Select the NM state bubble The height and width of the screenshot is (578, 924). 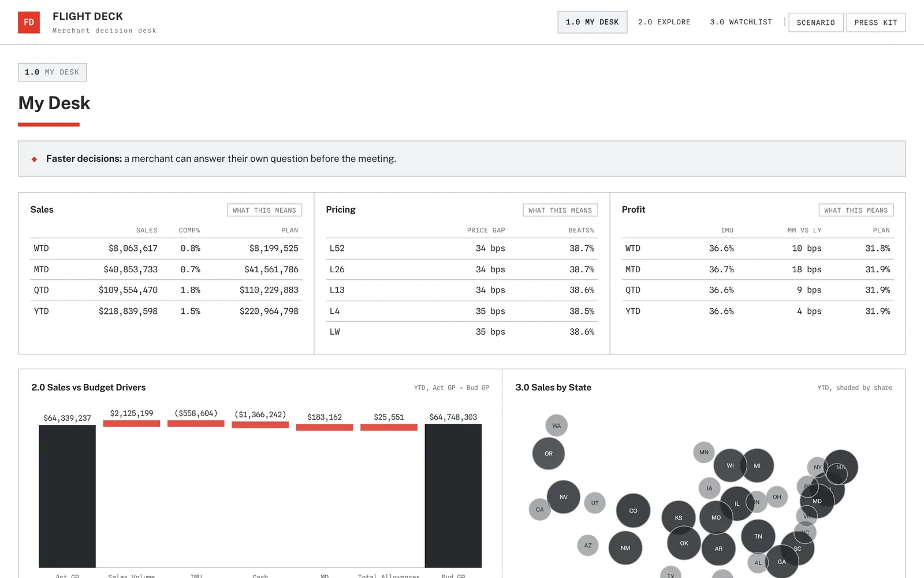pos(625,548)
